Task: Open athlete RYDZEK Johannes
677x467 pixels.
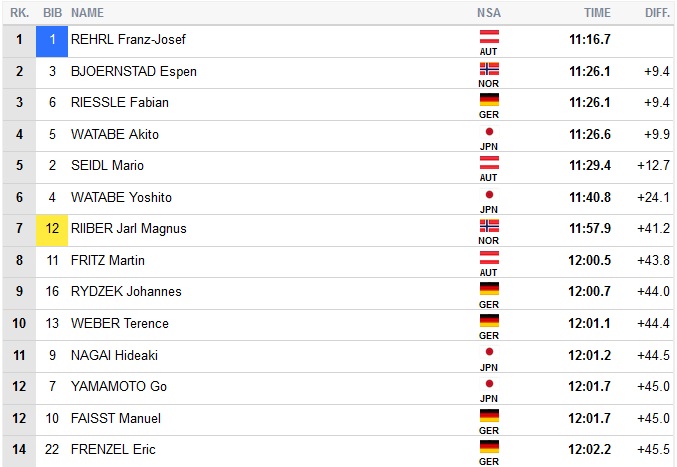Action: coord(126,292)
